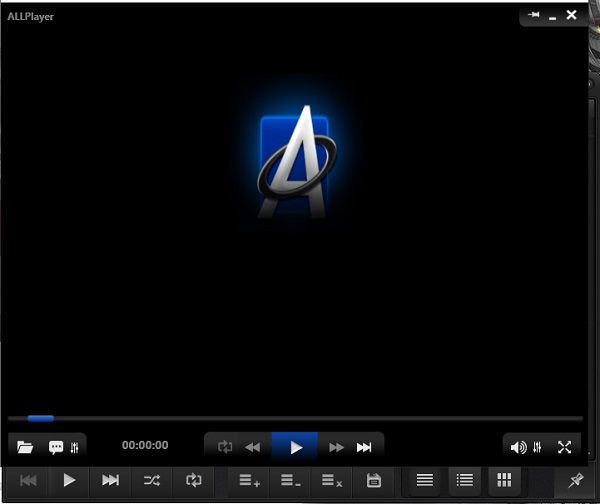Image resolution: width=600 pixels, height=504 pixels.
Task: Toggle playlist repeat in the bottom toolbar
Action: [x=193, y=480]
